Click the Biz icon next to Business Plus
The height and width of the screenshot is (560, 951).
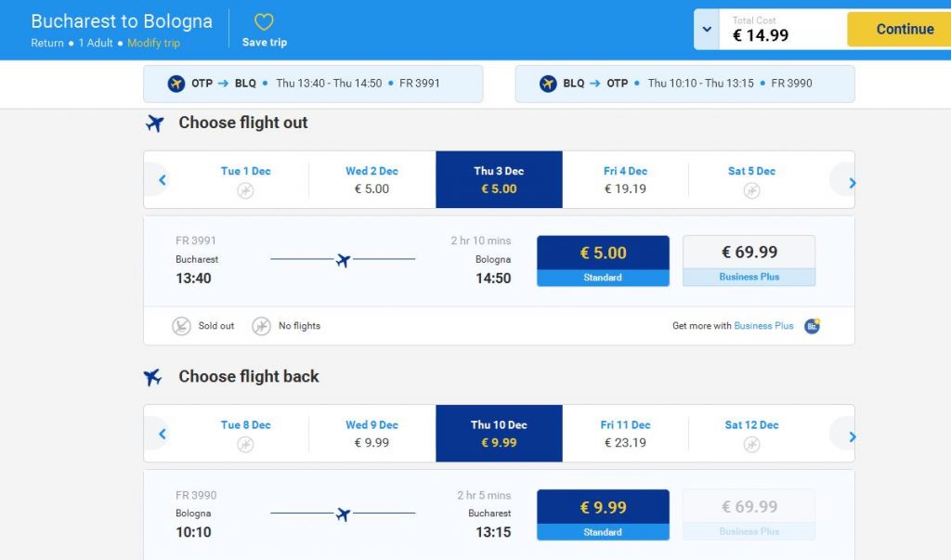(x=812, y=325)
